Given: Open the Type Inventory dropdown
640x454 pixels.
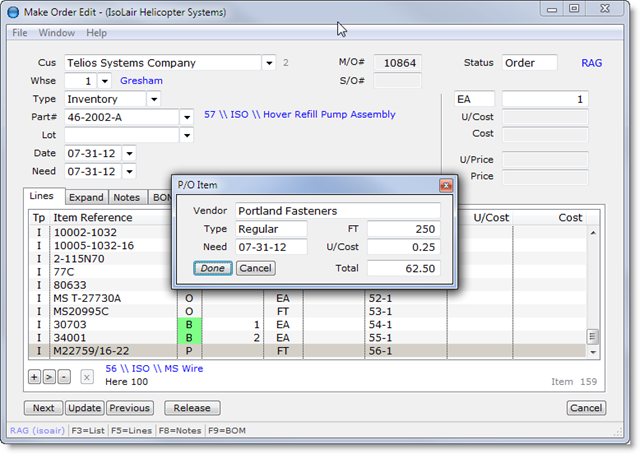Looking at the screenshot, I should click(153, 99).
